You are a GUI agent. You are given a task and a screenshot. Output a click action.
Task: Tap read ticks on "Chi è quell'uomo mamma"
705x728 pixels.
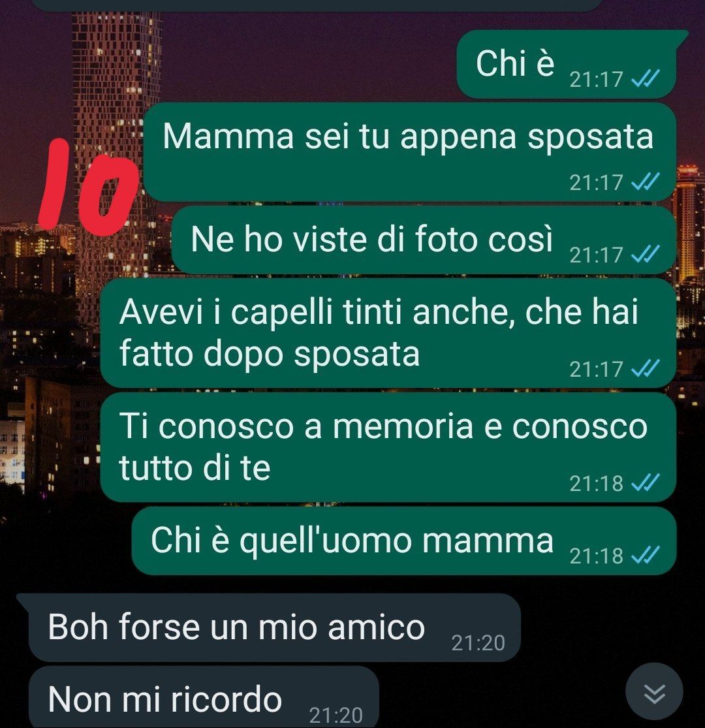click(x=646, y=555)
